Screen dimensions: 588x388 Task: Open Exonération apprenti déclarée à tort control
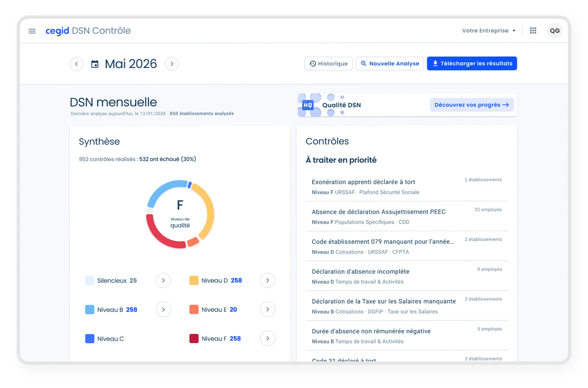[363, 182]
